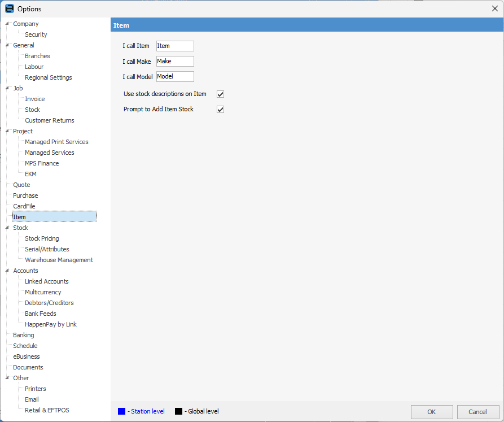Open the Labour options page
The height and width of the screenshot is (422, 504).
tap(34, 67)
